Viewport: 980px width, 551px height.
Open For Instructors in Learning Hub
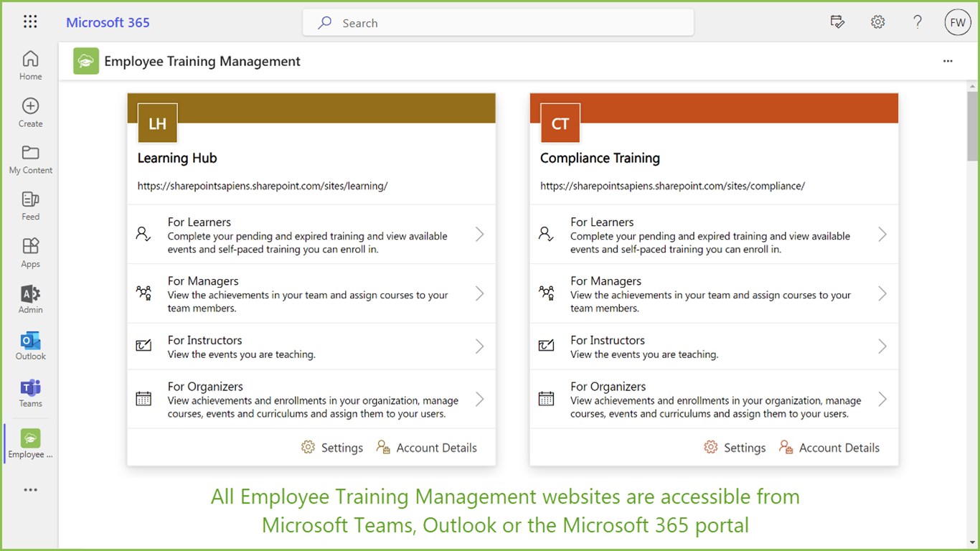click(x=311, y=347)
